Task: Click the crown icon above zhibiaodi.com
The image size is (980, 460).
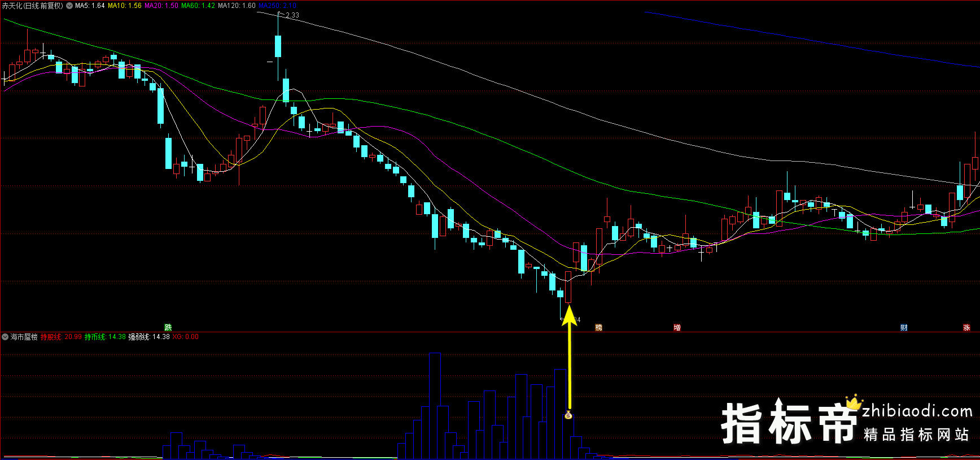Action: 854,402
